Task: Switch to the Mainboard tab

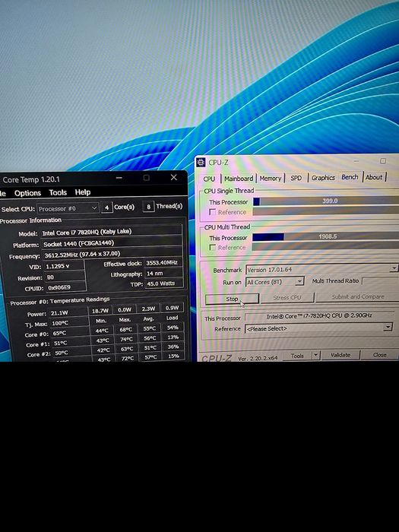Action: [239, 179]
